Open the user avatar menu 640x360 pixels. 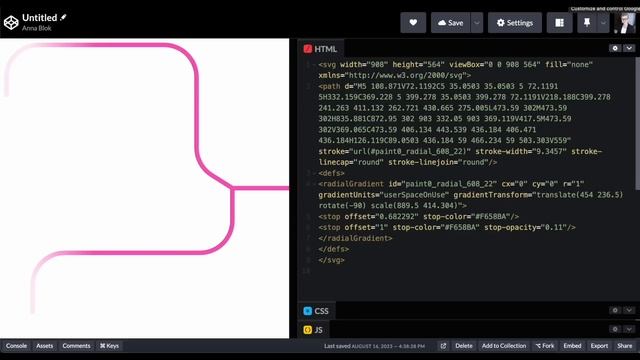[624, 22]
